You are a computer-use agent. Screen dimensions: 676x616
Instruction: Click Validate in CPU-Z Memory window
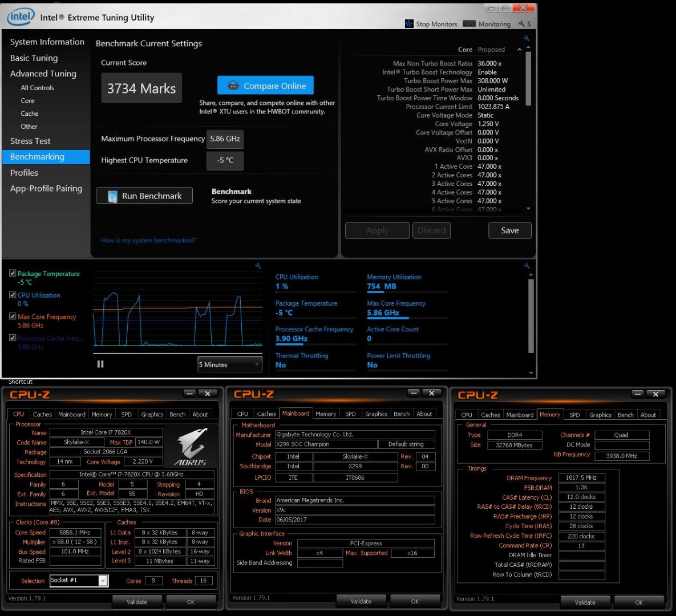[x=585, y=602]
